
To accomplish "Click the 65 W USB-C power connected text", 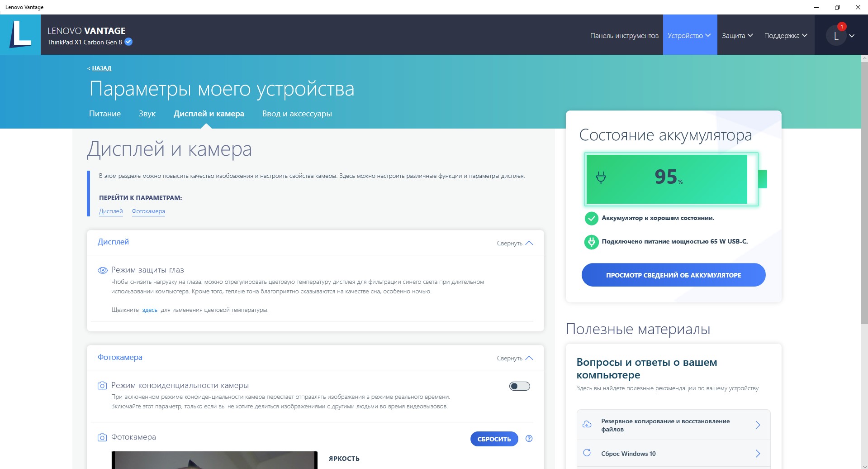I will click(675, 242).
